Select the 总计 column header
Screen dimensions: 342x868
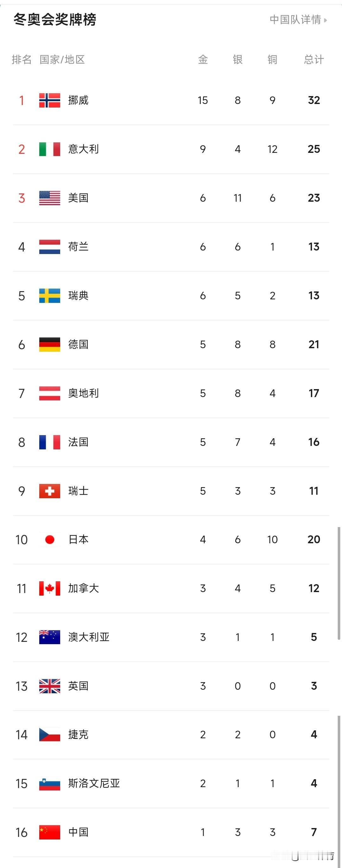tap(314, 60)
